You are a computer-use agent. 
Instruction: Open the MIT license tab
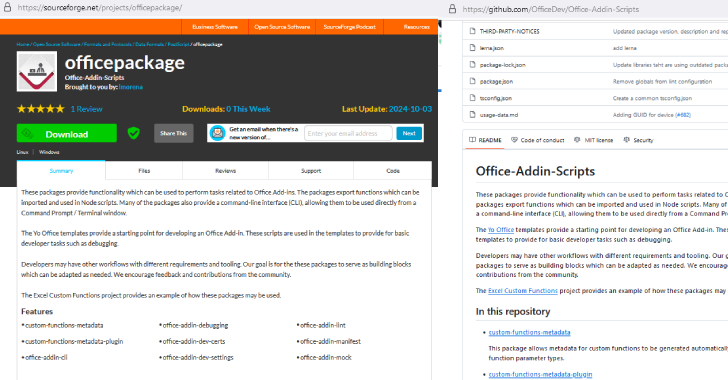pyautogui.click(x=593, y=140)
